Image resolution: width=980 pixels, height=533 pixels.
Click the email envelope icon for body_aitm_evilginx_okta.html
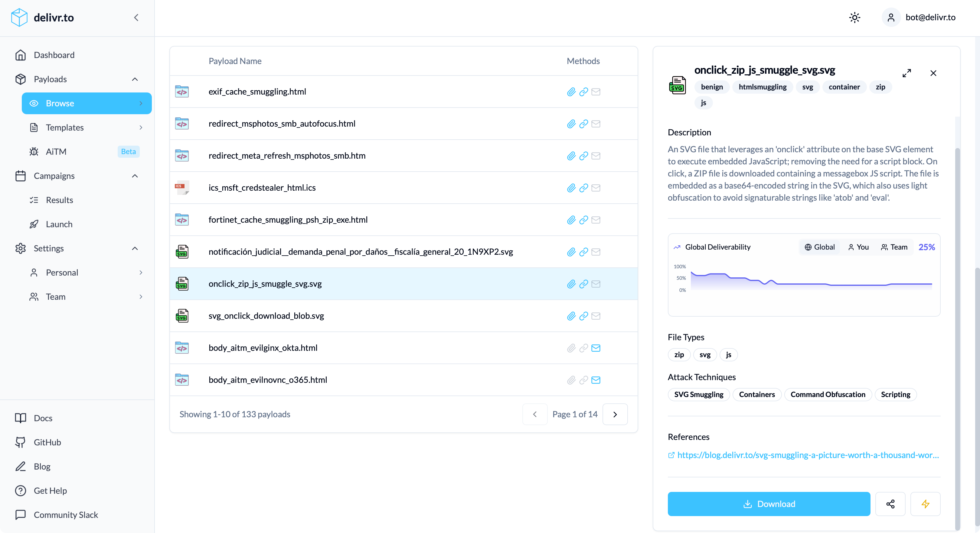pos(596,348)
